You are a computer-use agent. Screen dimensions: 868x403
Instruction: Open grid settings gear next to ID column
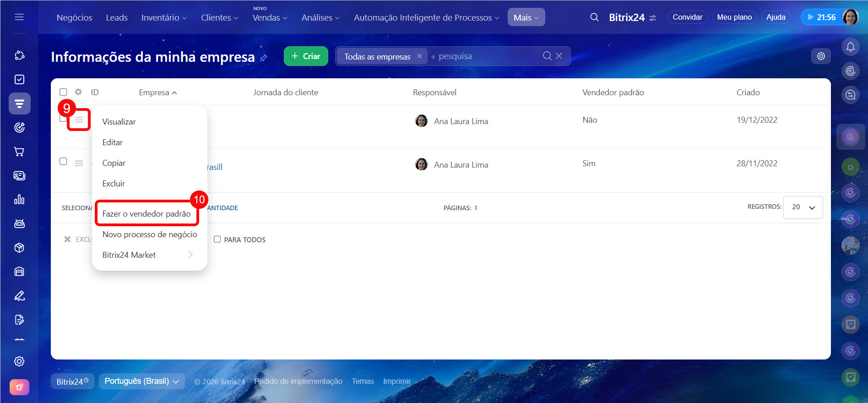[x=78, y=92]
